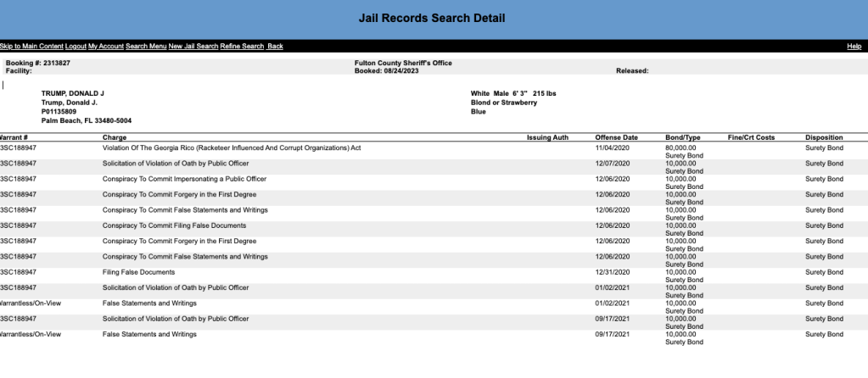Log out using the Logout link

pyautogui.click(x=76, y=46)
